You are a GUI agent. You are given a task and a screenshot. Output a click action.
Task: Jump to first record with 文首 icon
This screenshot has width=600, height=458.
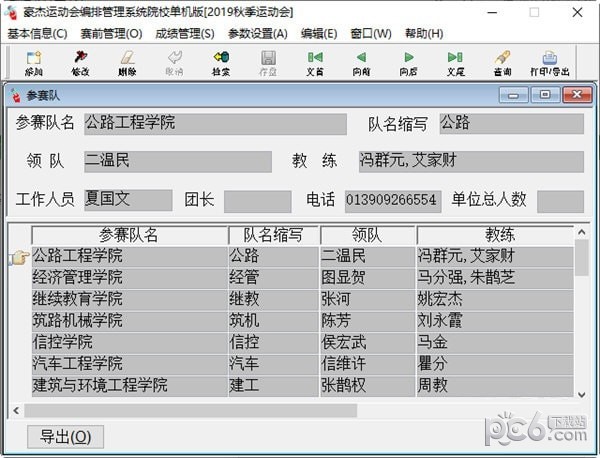(x=315, y=63)
